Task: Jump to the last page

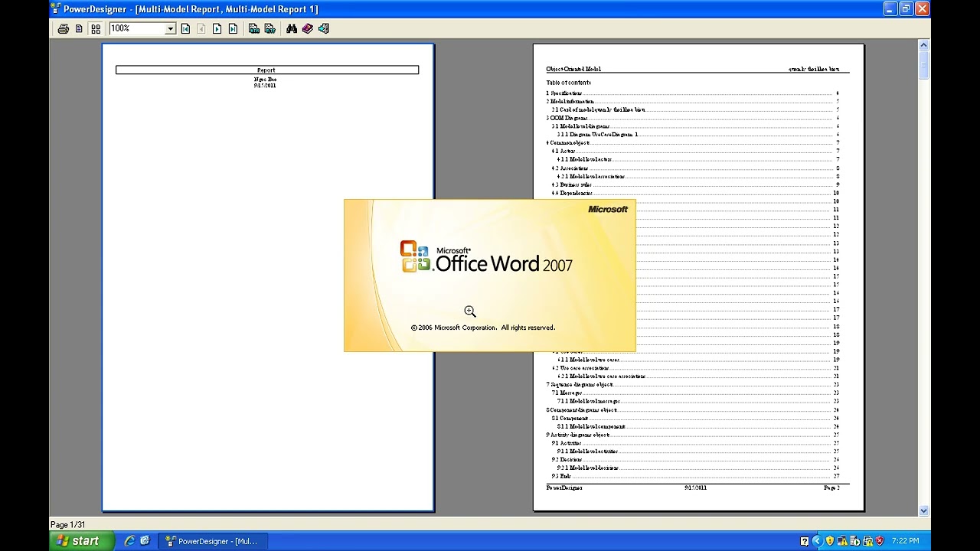Action: tap(234, 29)
